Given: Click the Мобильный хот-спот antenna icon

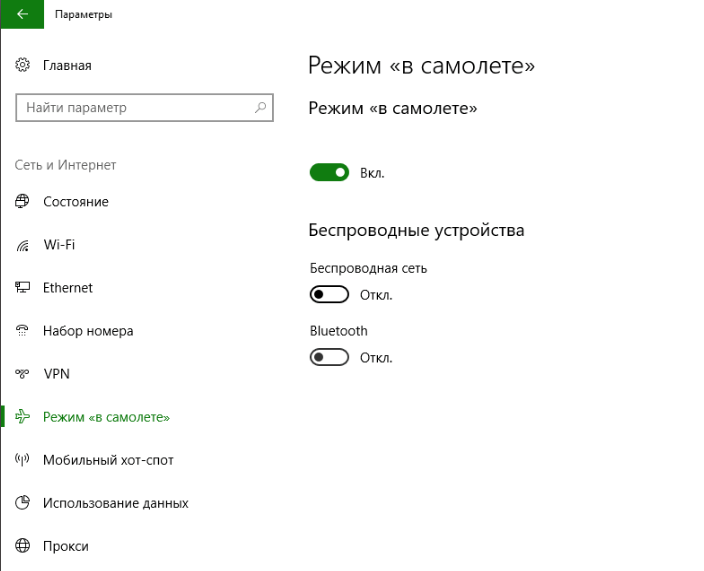Looking at the screenshot, I should (x=22, y=459).
